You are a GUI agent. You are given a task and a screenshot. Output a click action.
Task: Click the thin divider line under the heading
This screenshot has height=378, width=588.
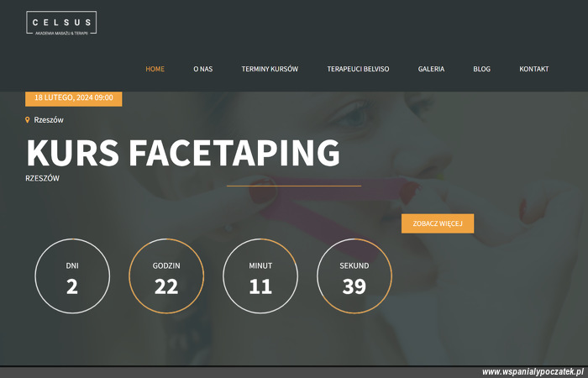tap(294, 186)
